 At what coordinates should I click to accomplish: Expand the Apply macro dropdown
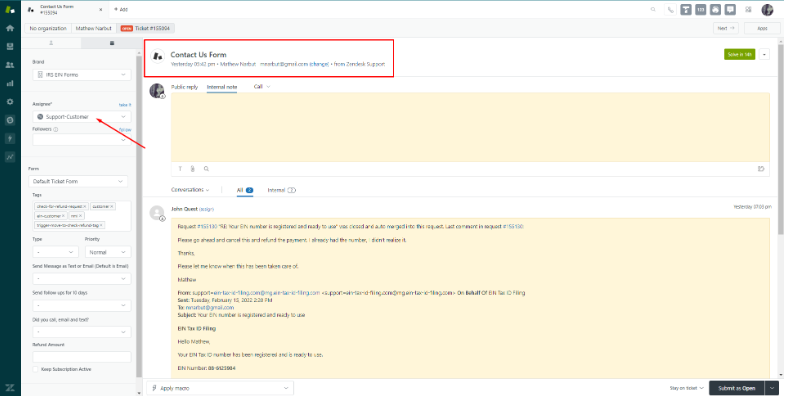[220, 388]
